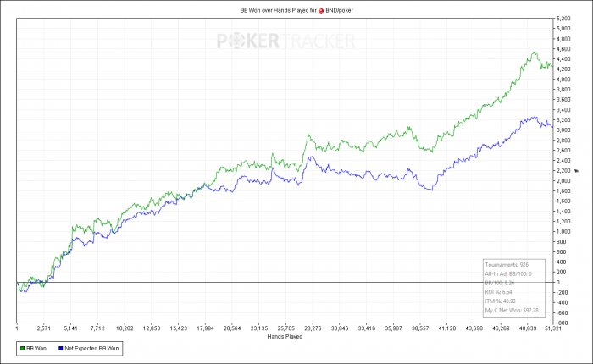Select the 'BB Won' legend label

click(x=36, y=349)
